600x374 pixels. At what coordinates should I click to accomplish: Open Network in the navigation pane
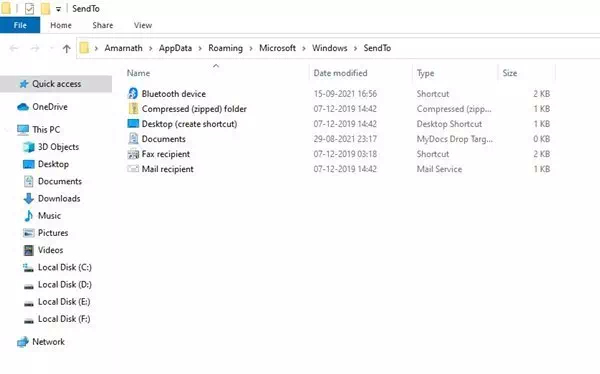48,342
